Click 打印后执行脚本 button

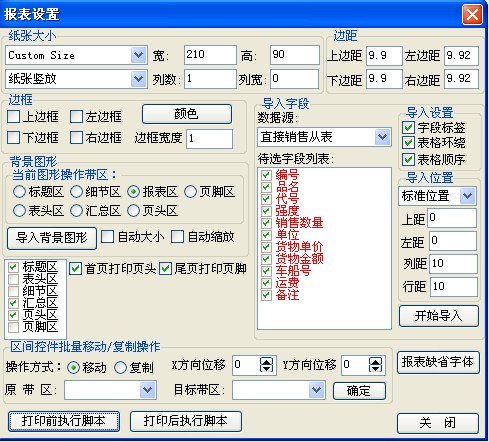point(186,421)
